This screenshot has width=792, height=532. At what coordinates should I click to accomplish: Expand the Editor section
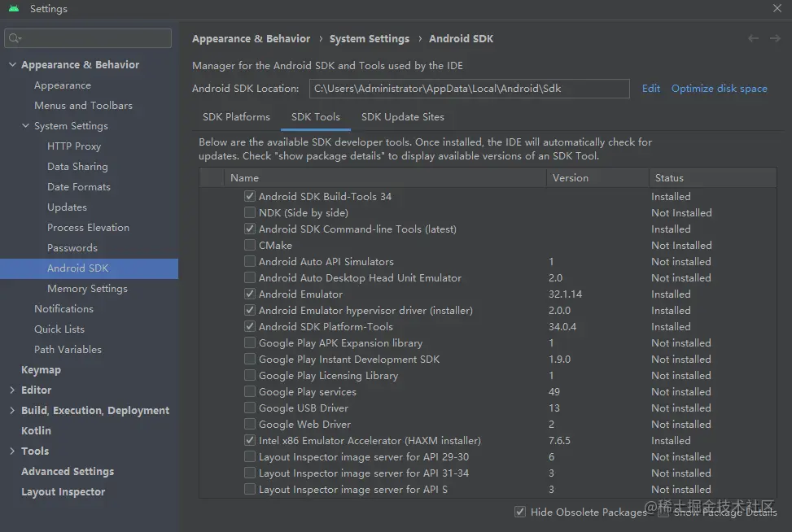pyautogui.click(x=12, y=390)
